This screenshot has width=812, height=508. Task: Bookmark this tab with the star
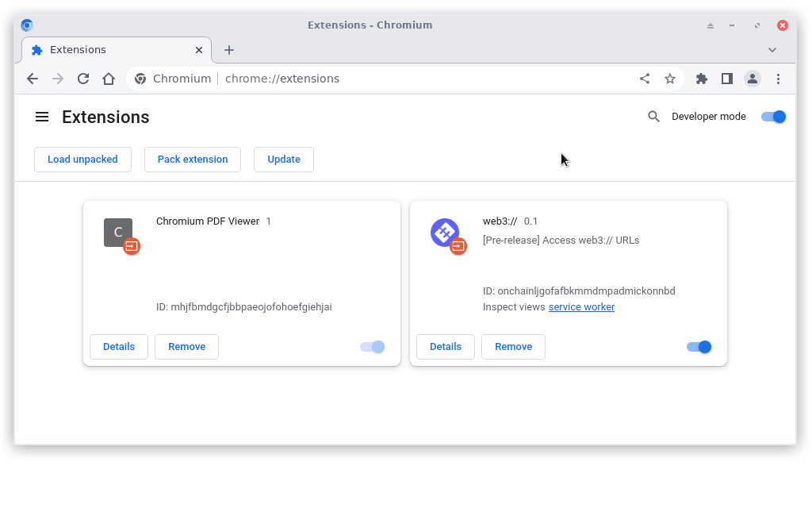tap(670, 79)
